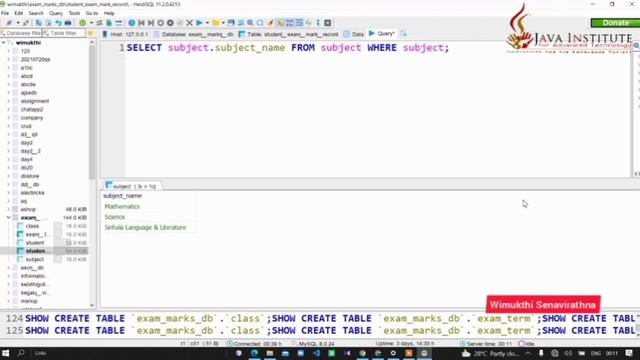Click the magnifier find text icon

point(250,23)
